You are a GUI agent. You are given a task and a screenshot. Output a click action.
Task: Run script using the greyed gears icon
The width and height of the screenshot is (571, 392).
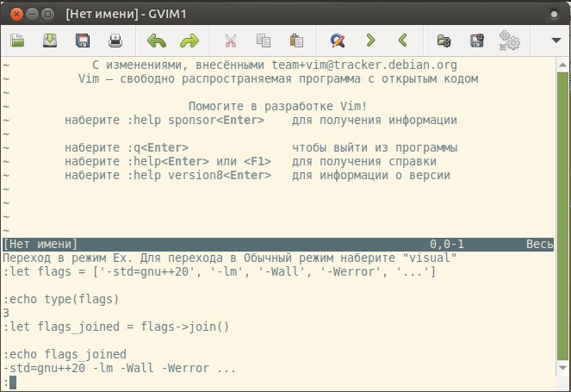coord(510,40)
